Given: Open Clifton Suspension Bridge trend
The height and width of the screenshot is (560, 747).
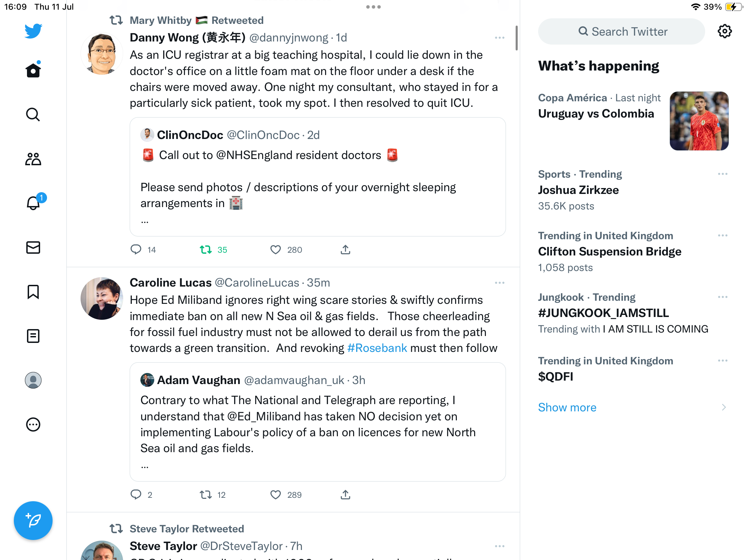Looking at the screenshot, I should pyautogui.click(x=609, y=252).
